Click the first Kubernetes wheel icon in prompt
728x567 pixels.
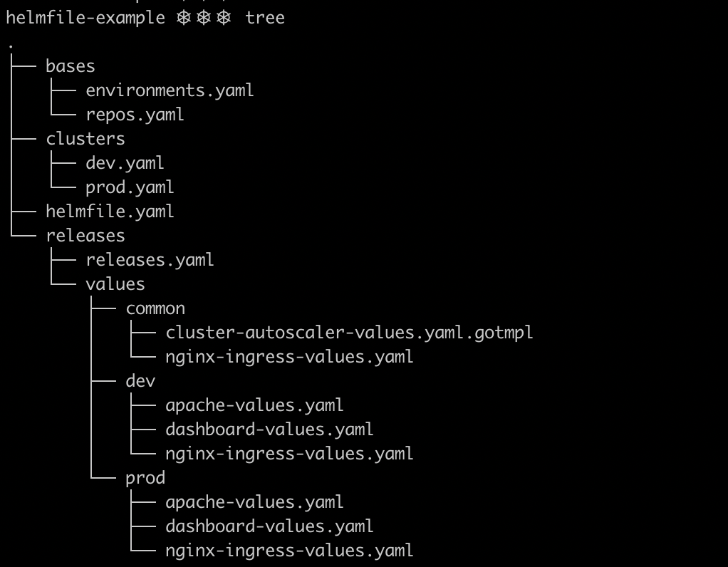(x=184, y=18)
